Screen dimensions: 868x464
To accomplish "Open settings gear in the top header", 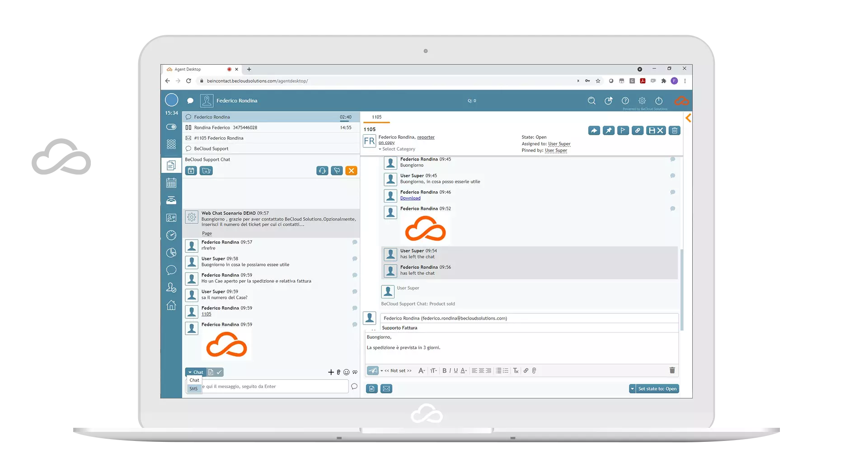I will point(642,101).
